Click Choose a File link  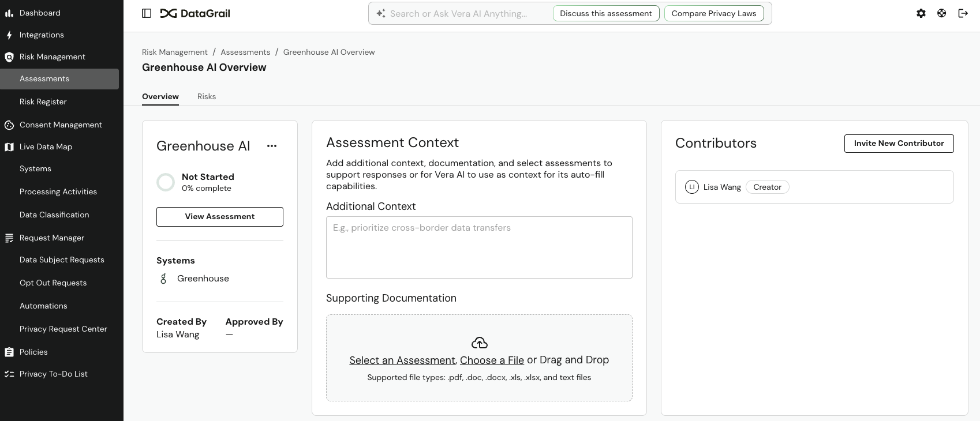point(492,360)
